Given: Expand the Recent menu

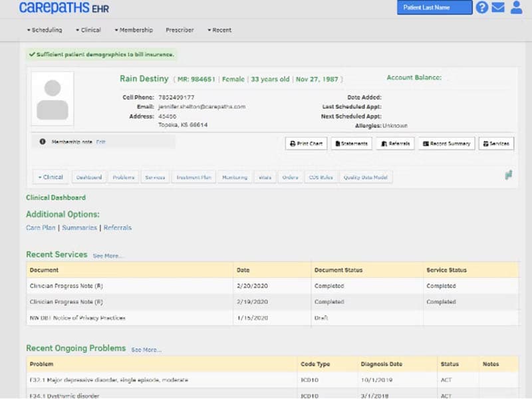Looking at the screenshot, I should click(219, 30).
